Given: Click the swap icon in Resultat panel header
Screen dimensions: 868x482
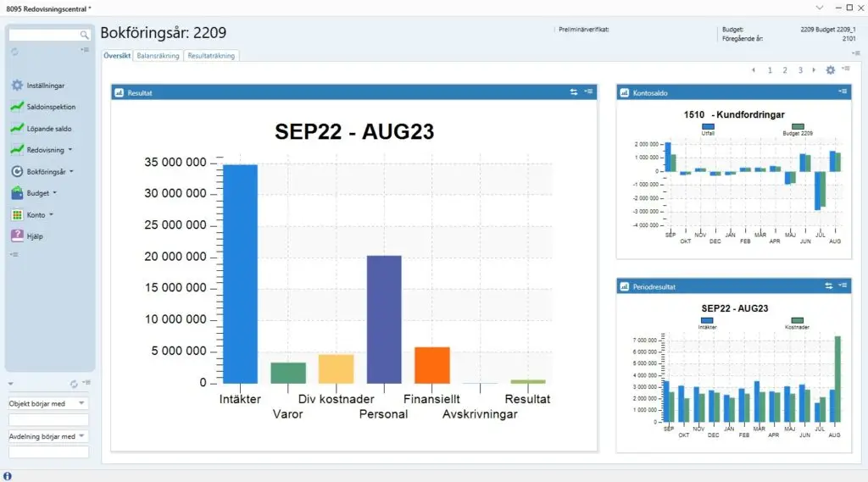Looking at the screenshot, I should [x=574, y=92].
